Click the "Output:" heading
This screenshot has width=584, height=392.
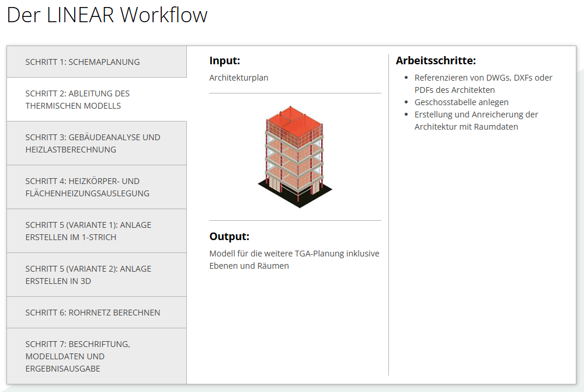[230, 237]
